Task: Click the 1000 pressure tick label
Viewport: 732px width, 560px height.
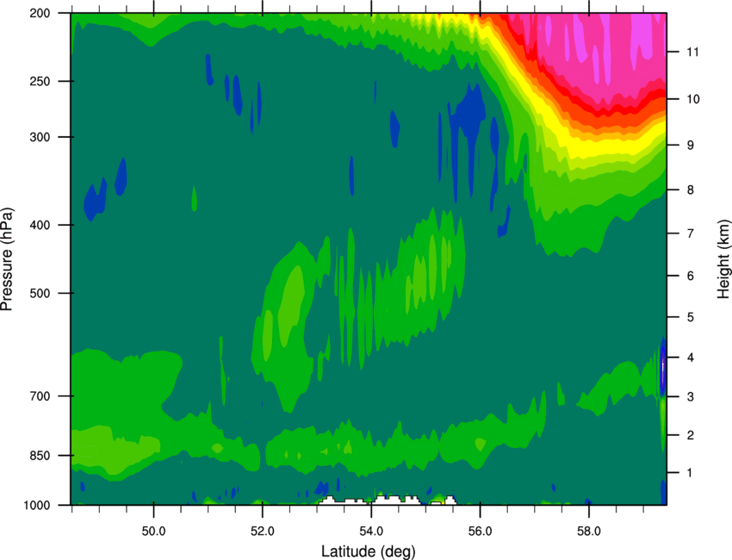Action: click(37, 506)
